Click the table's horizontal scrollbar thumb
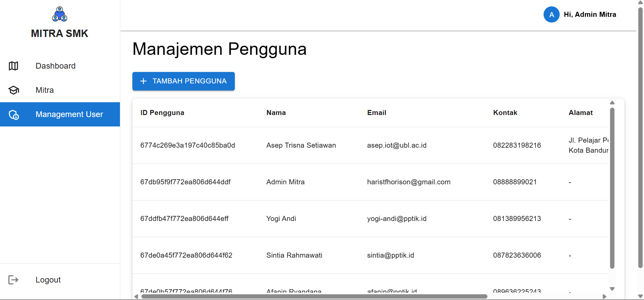644x300 pixels. coord(314,296)
